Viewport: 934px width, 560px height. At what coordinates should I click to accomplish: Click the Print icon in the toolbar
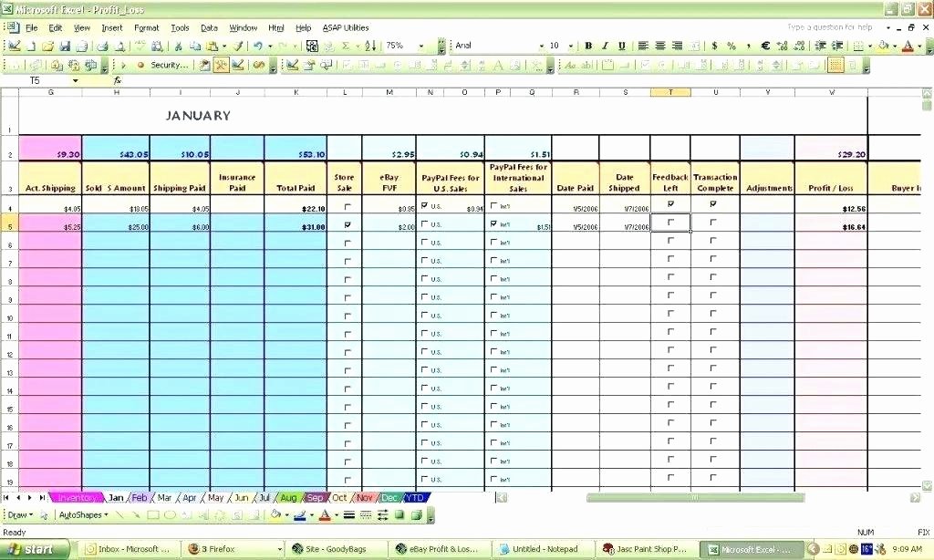(x=102, y=46)
